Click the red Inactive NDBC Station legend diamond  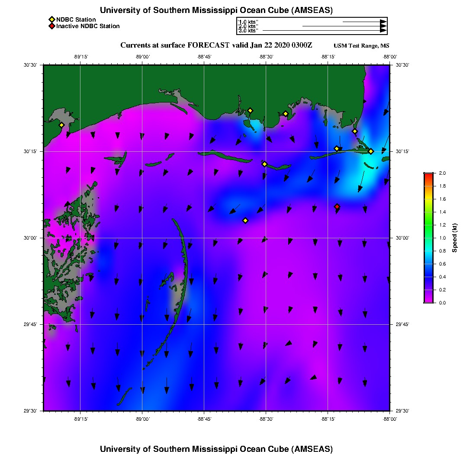(51, 26)
